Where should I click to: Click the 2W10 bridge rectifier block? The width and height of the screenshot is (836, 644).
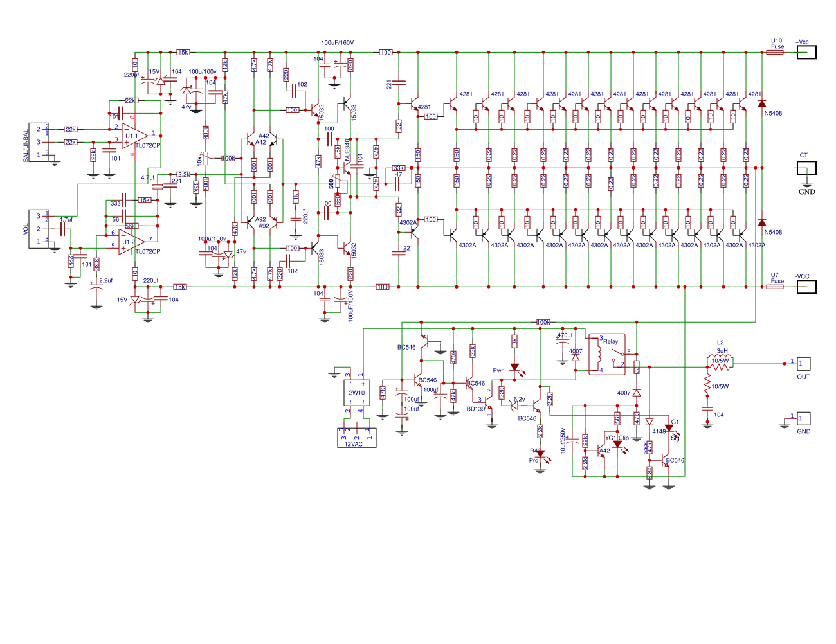click(x=357, y=392)
